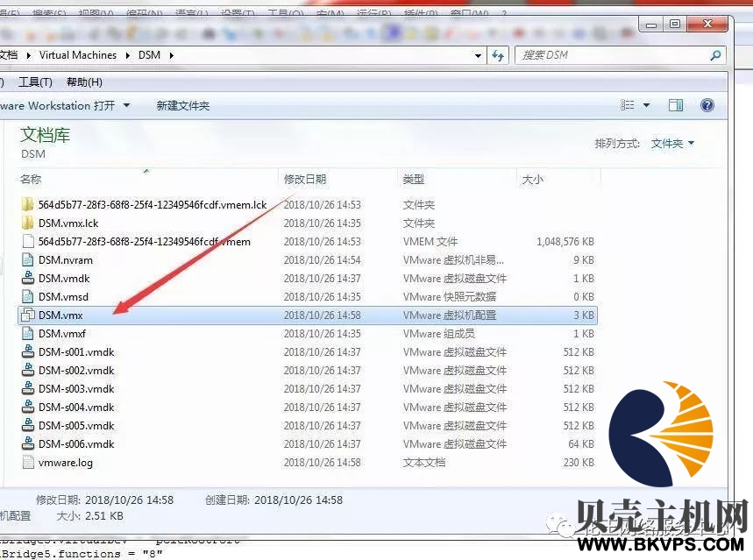This screenshot has height=560, width=753.
Task: Select the DSM.vmsd file name
Action: point(63,297)
